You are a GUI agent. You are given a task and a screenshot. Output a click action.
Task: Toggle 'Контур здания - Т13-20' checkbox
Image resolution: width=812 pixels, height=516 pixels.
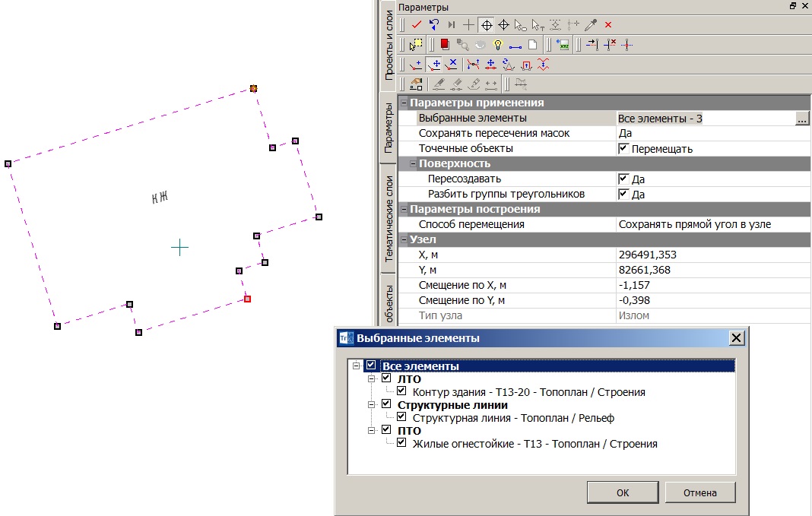(401, 392)
